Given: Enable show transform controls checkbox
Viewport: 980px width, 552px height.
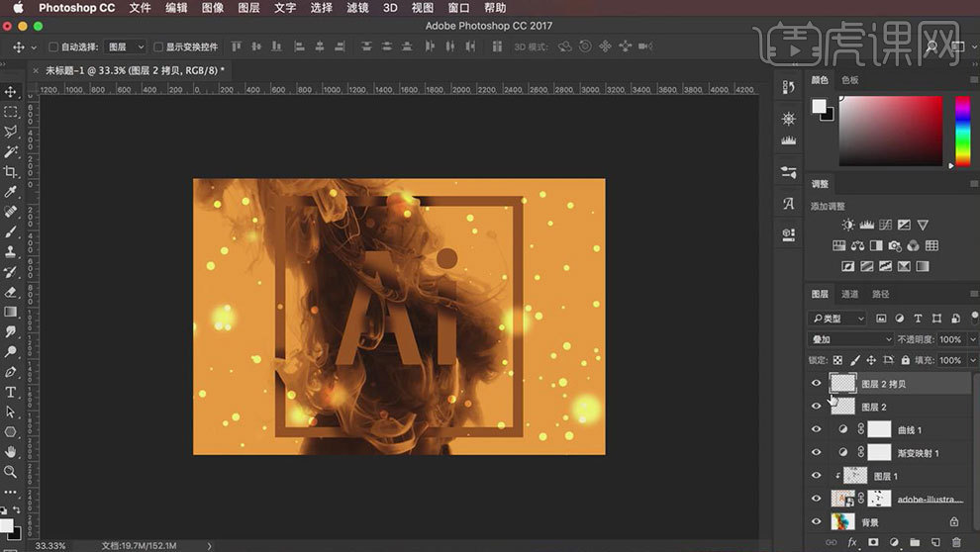Looking at the screenshot, I should 158,46.
